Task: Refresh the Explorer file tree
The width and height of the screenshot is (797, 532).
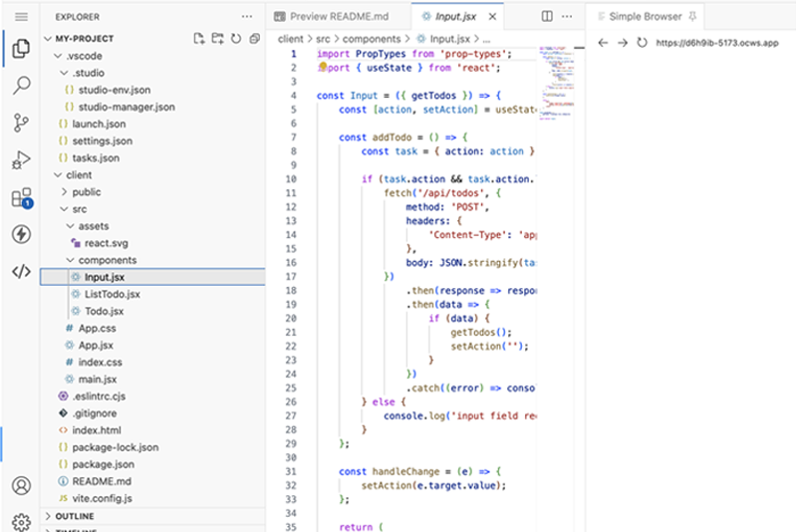Action: click(236, 39)
